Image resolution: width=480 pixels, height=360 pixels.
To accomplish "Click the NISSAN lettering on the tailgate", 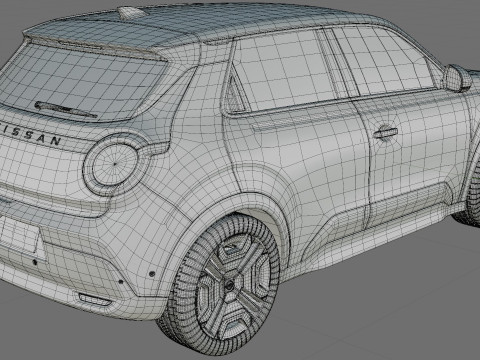I will click(30, 134).
